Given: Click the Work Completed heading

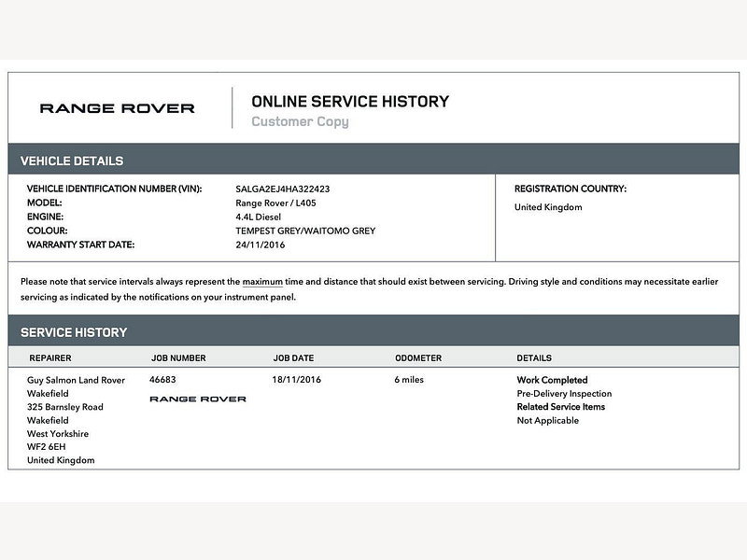Looking at the screenshot, I should 552,381.
